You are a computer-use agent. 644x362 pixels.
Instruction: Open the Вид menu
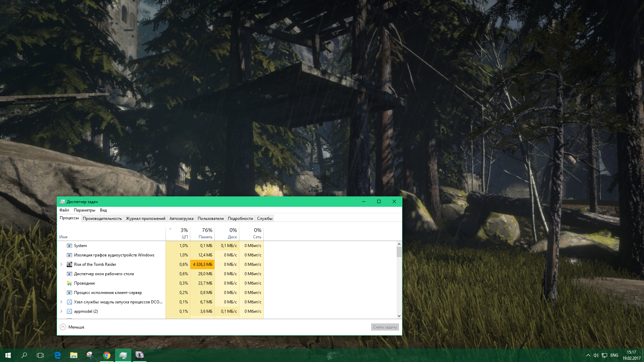[x=103, y=210]
